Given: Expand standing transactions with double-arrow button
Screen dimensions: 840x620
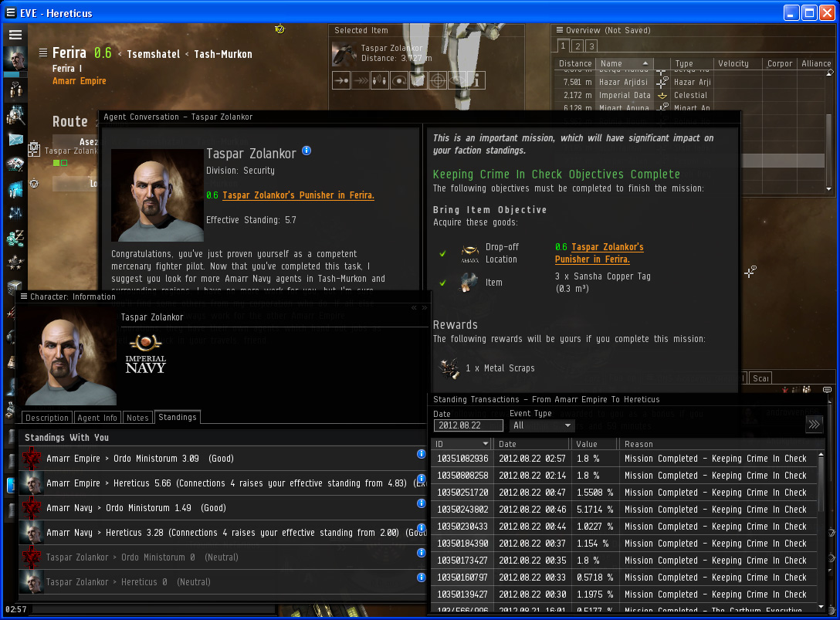Looking at the screenshot, I should point(814,425).
